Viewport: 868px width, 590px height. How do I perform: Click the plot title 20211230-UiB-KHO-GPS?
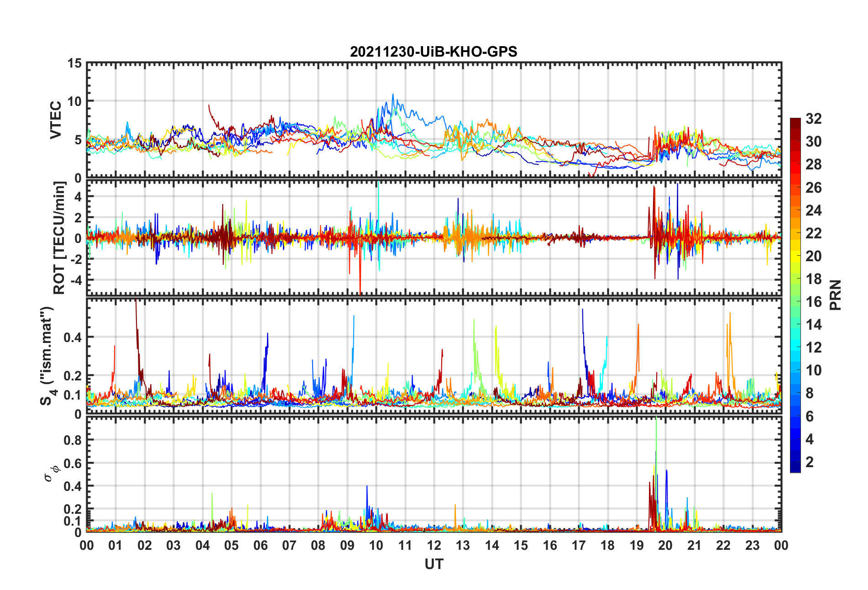point(434,52)
